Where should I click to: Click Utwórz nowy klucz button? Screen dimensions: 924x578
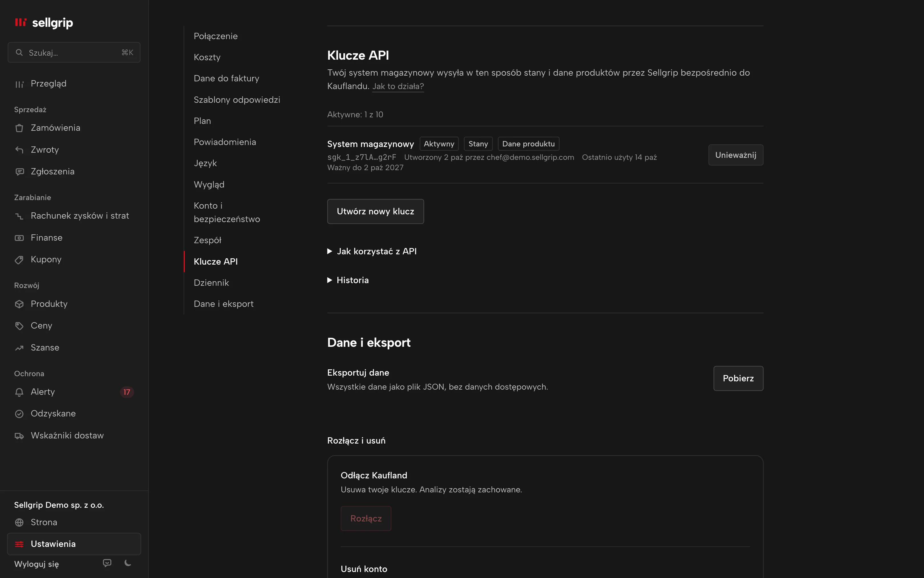pyautogui.click(x=375, y=212)
